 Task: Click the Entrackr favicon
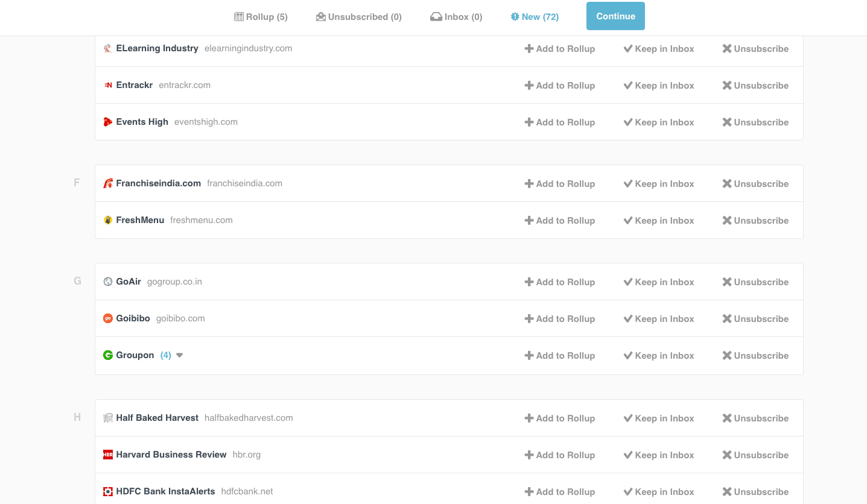click(x=108, y=86)
